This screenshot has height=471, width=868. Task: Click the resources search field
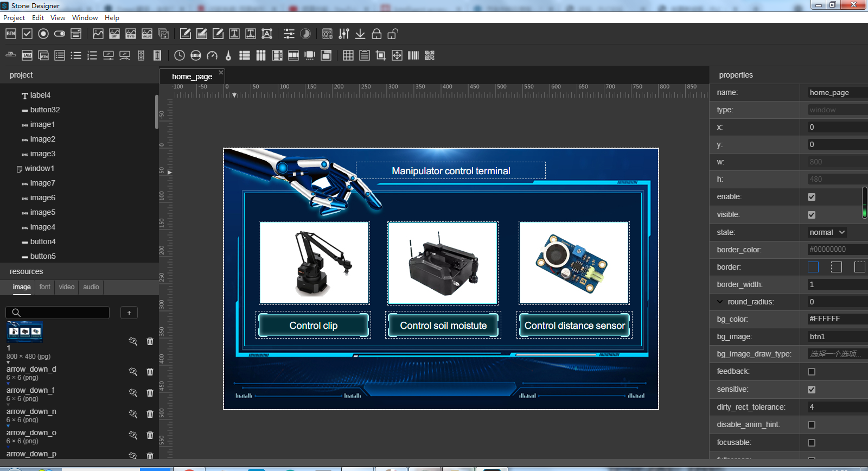[58, 313]
